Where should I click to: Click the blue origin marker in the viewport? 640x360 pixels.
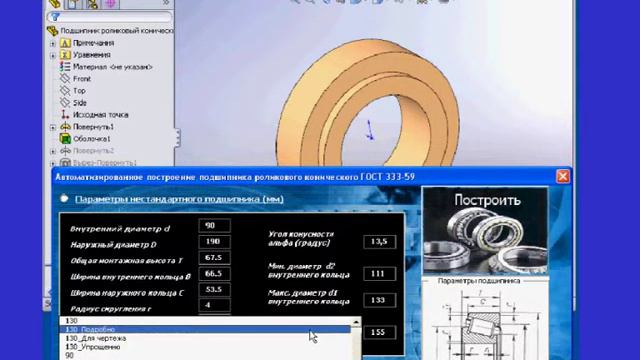pos(370,131)
